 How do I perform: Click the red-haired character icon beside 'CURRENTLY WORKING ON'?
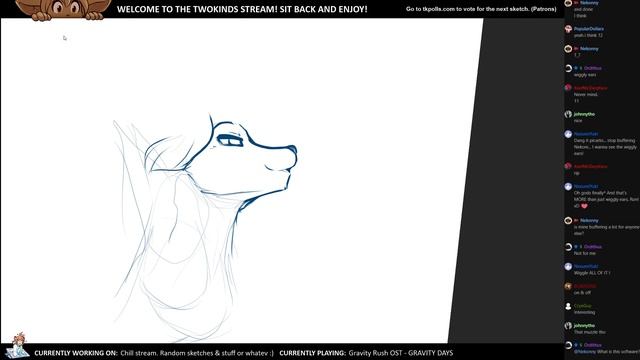[17, 346]
